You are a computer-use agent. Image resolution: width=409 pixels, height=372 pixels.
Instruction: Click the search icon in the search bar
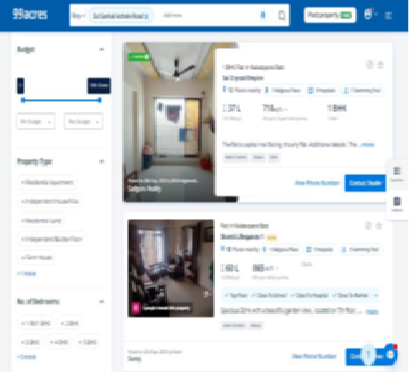(x=263, y=15)
